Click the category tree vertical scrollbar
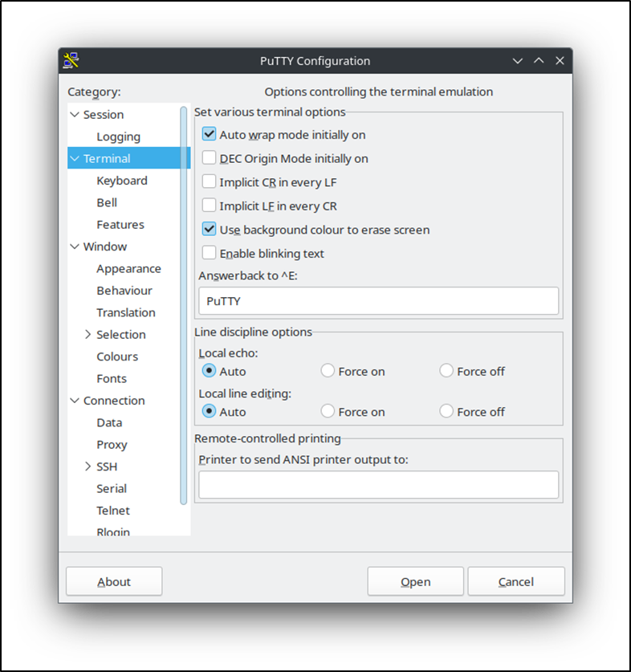Viewport: 631px width, 672px height. click(x=184, y=306)
